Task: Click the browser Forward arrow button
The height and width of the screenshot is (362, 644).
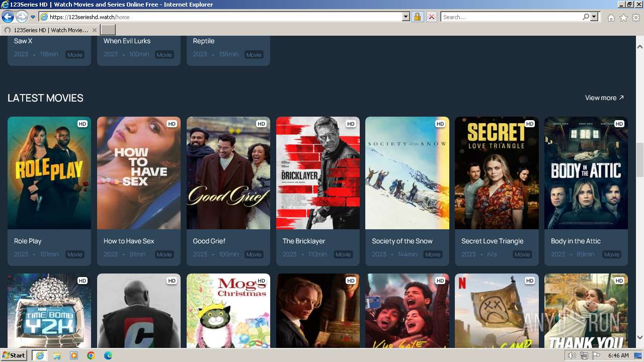Action: [22, 17]
